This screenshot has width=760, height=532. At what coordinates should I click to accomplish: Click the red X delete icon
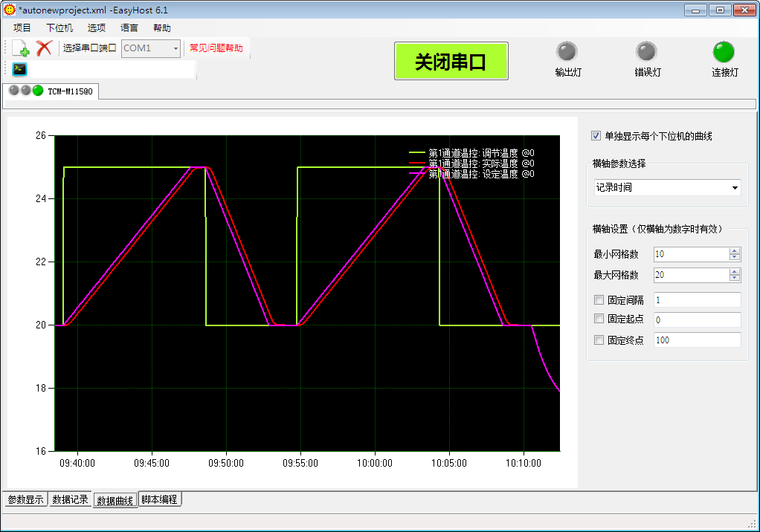tap(44, 48)
